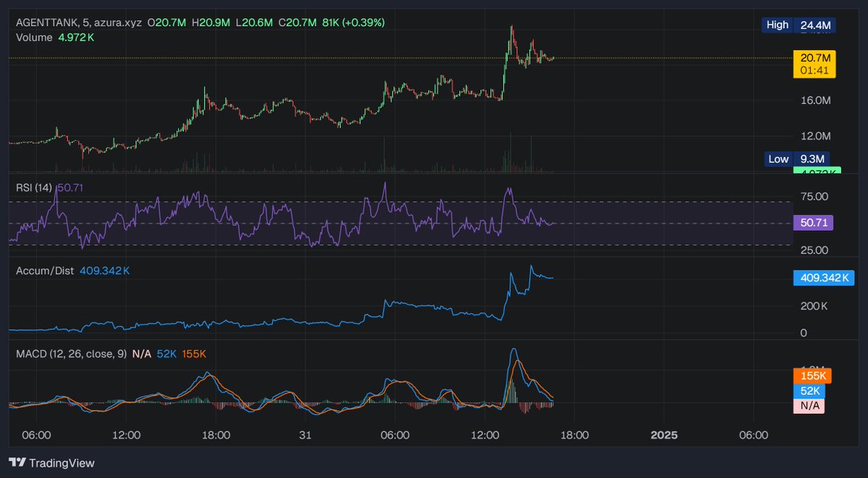Click the yellow 20.7M current price label

point(814,57)
